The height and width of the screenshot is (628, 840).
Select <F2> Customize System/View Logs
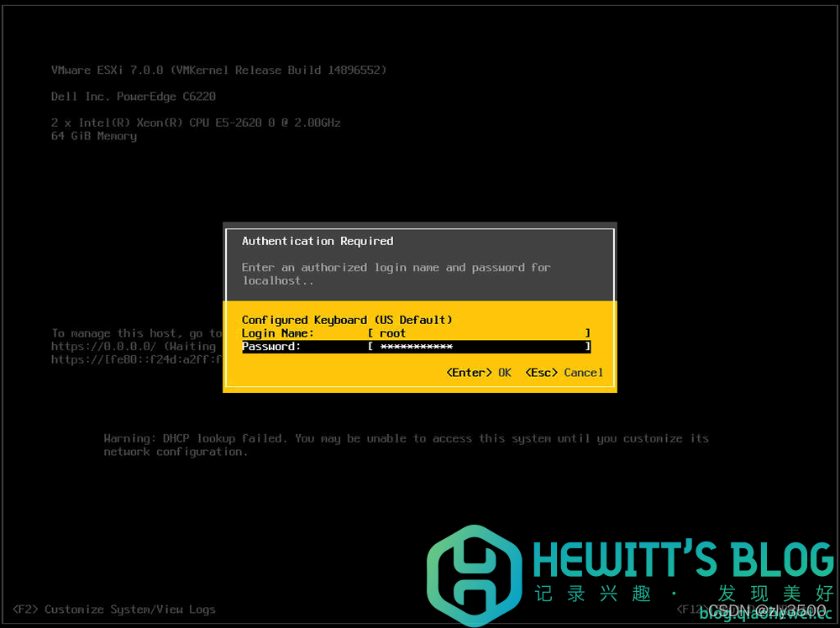tap(114, 610)
